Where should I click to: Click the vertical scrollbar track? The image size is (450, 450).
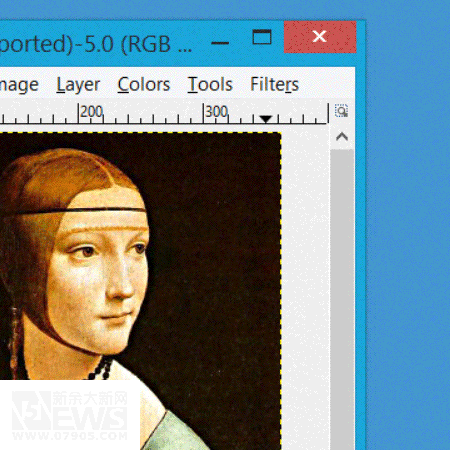coord(342,299)
